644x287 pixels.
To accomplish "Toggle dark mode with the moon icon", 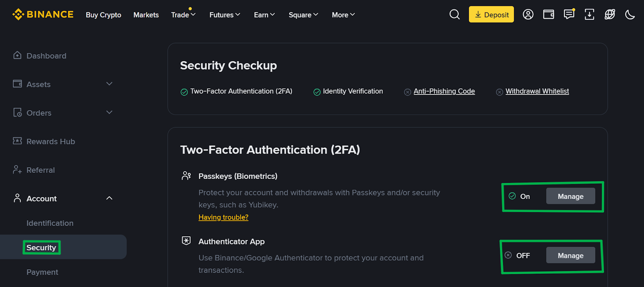I will pos(630,14).
